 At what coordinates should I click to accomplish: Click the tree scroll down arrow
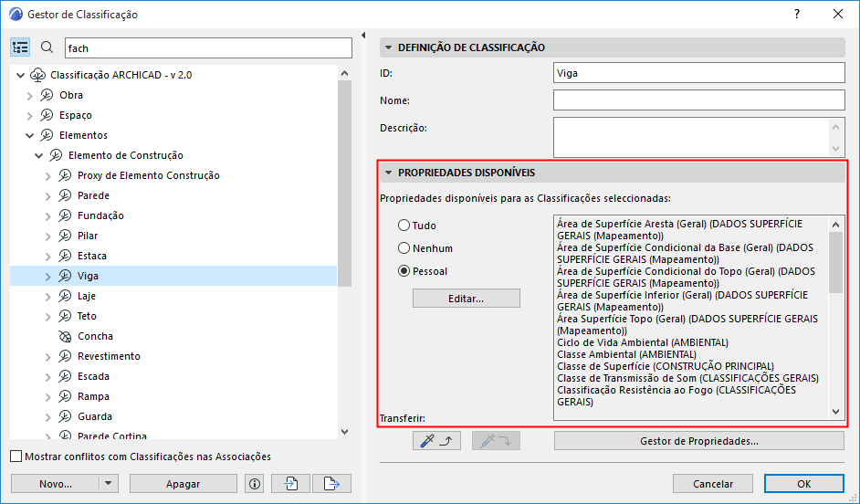pos(344,432)
